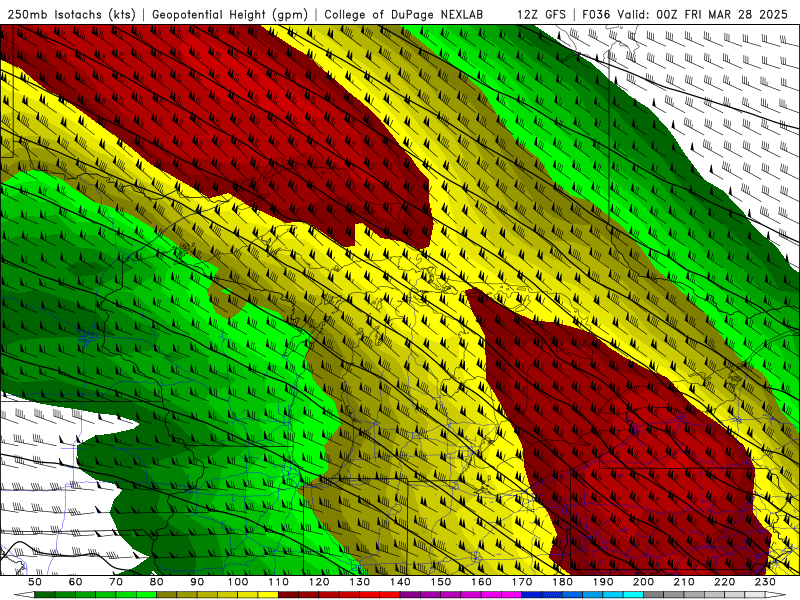800x600 pixels.
Task: Click the '120' value on the color scale
Action: [x=319, y=582]
